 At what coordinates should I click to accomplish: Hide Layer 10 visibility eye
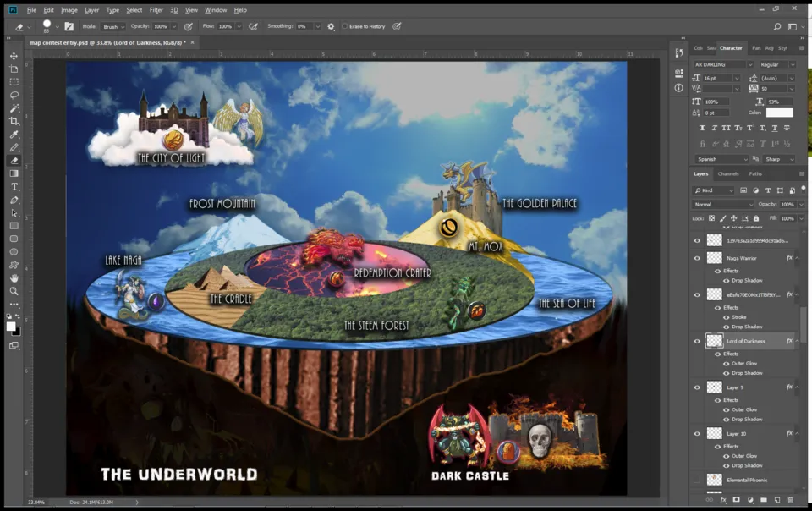(x=697, y=434)
